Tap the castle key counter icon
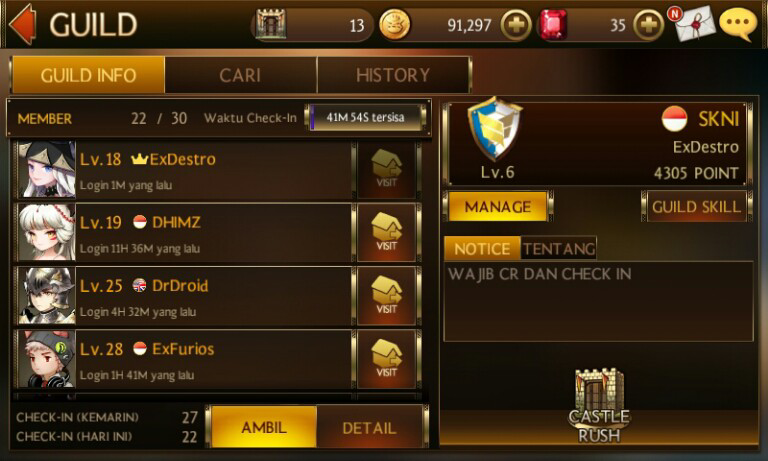Image resolution: width=768 pixels, height=461 pixels. pyautogui.click(x=271, y=24)
